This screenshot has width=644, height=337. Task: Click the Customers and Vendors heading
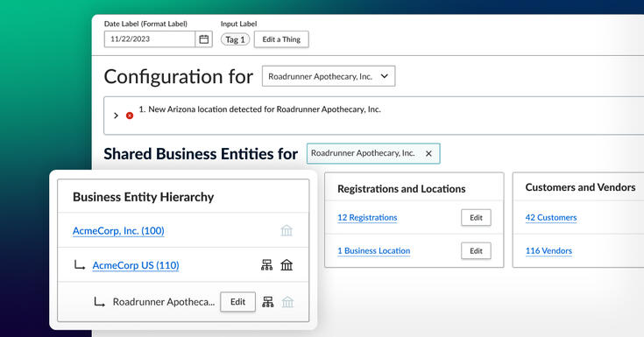point(580,187)
